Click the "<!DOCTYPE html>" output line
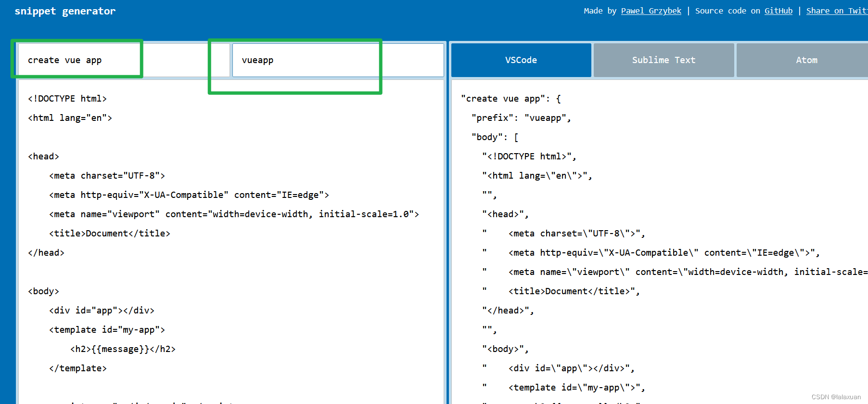868x404 pixels. pyautogui.click(x=529, y=156)
